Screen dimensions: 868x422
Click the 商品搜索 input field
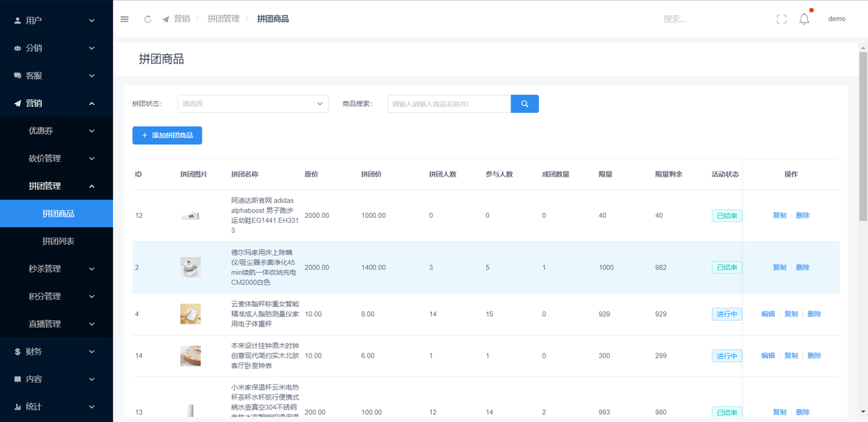(x=449, y=104)
